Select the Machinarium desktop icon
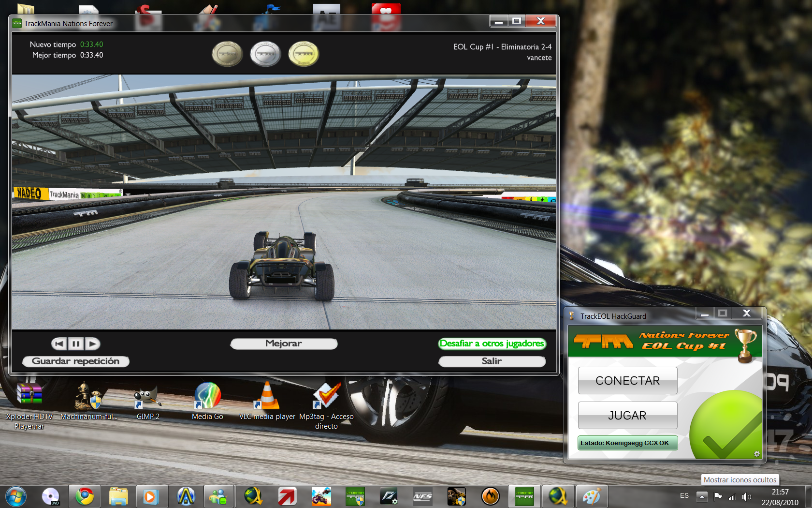Viewport: 812px width, 508px height. pyautogui.click(x=89, y=402)
